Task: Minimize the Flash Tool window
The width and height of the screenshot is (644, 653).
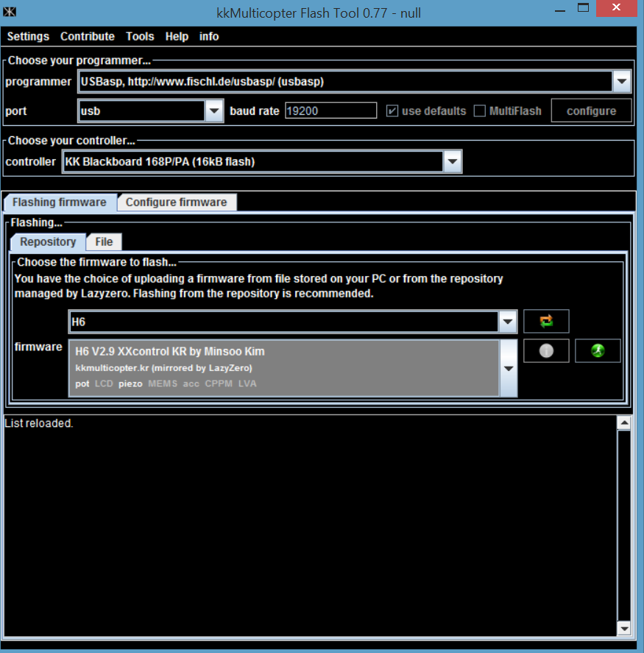Action: [560, 10]
